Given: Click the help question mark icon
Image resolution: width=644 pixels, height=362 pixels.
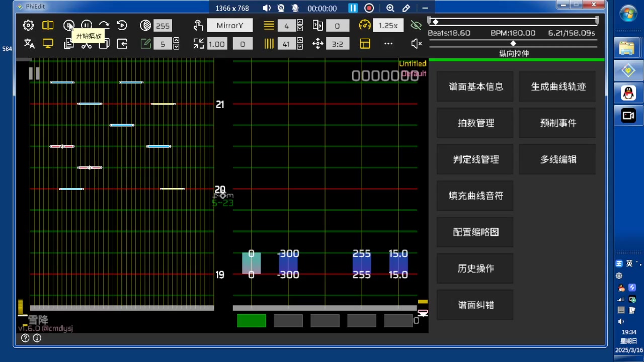Looking at the screenshot, I should click(x=25, y=338).
